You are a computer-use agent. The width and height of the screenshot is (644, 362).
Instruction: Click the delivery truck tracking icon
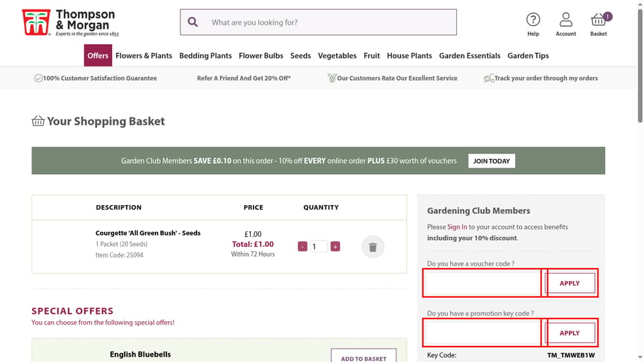coord(489,78)
